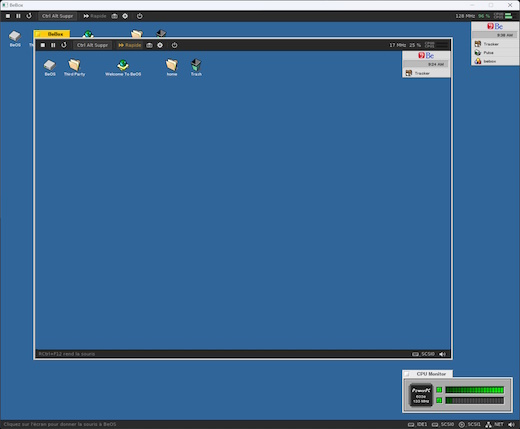The height and width of the screenshot is (429, 520).
Task: Open the inner Deskbar Be menu
Action: pos(426,55)
